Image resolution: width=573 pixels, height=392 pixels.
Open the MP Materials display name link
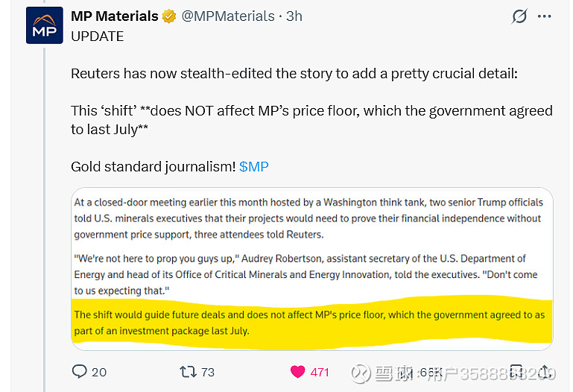pos(115,16)
